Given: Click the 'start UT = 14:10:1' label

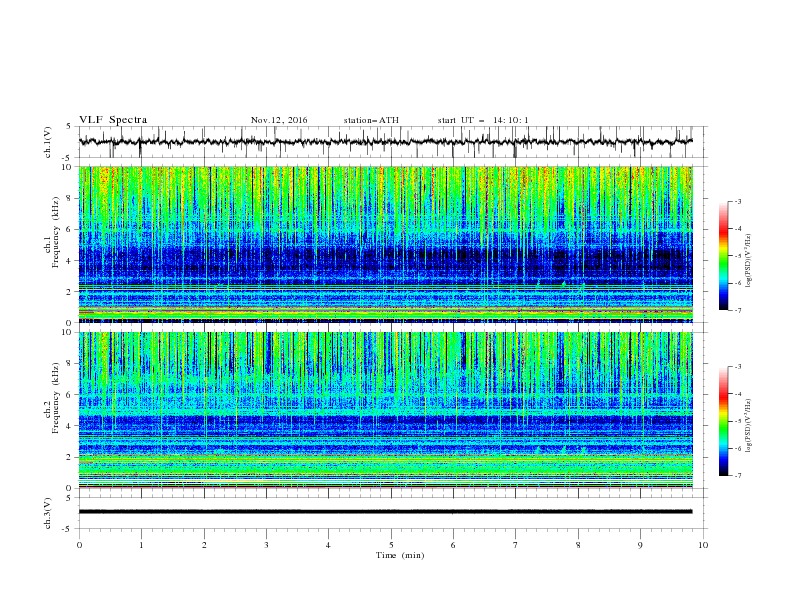Looking at the screenshot, I should coord(482,120).
